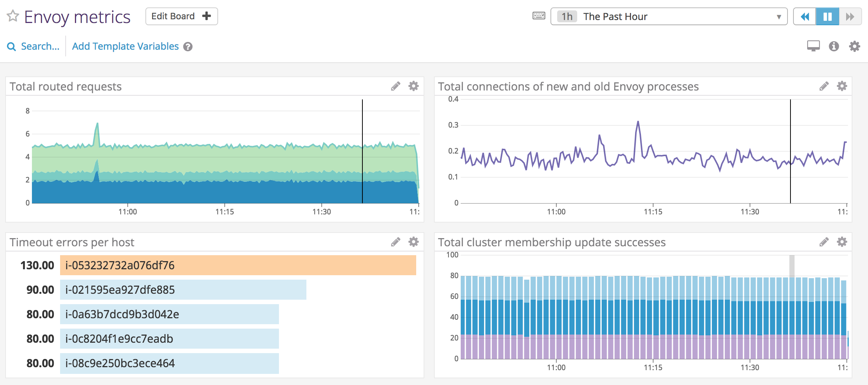The height and width of the screenshot is (385, 868).
Task: Star the Envoy metrics dashboard
Action: pyautogui.click(x=13, y=16)
